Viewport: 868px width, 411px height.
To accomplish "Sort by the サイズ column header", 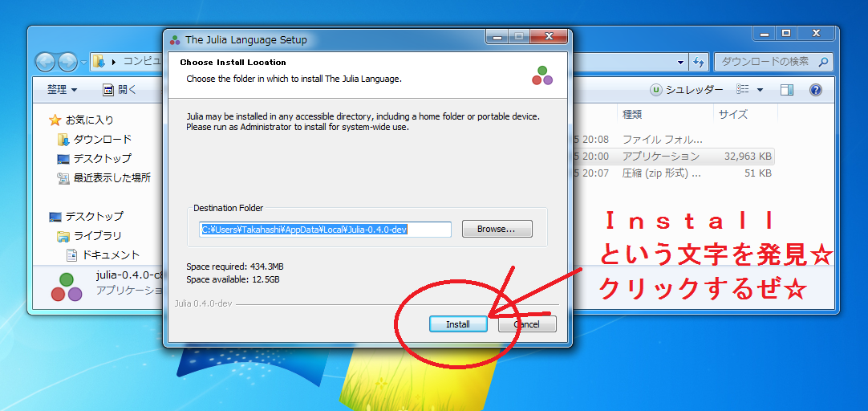I will [x=733, y=115].
